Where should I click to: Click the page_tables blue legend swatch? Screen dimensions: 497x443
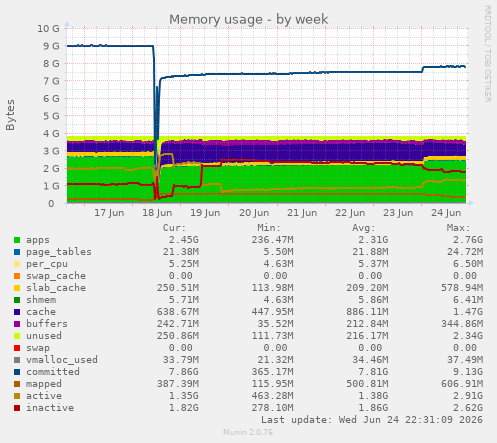coord(17,252)
